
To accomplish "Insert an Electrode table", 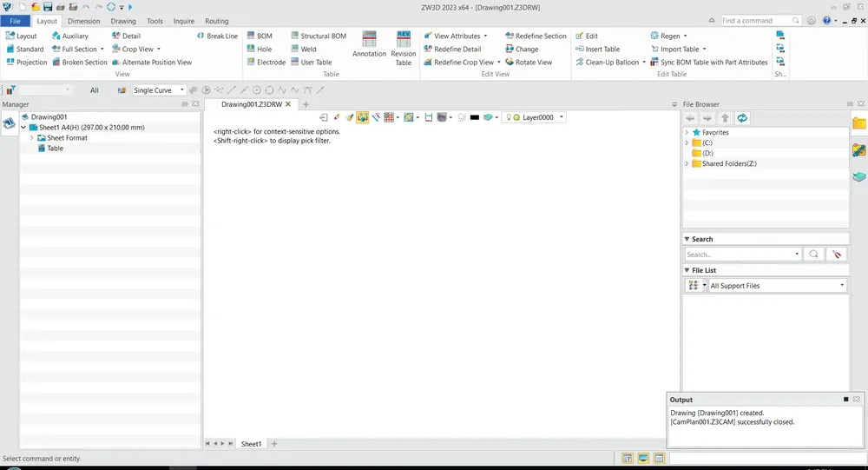I will [266, 63].
